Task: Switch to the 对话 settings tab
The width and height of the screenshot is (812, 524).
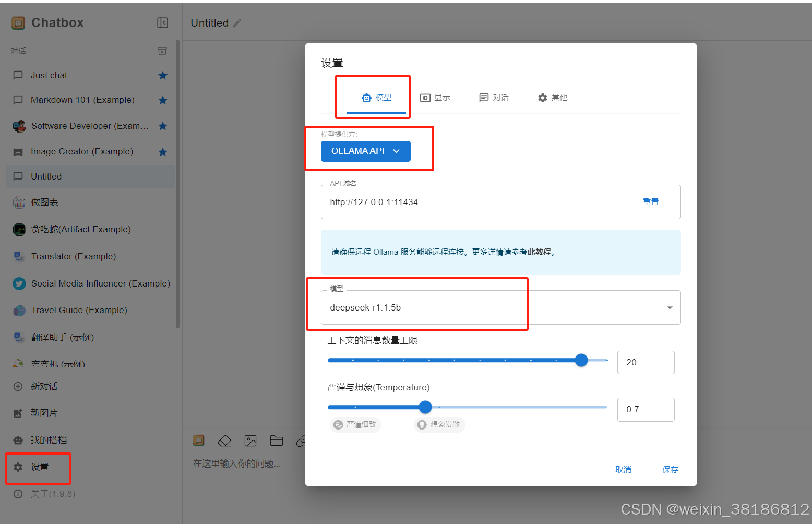Action: [x=494, y=98]
